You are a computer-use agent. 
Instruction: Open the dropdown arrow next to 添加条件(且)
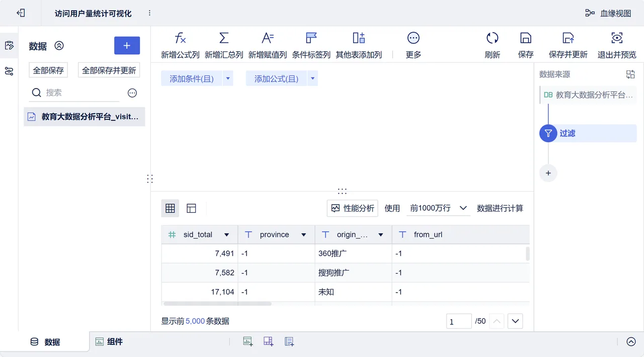click(228, 78)
